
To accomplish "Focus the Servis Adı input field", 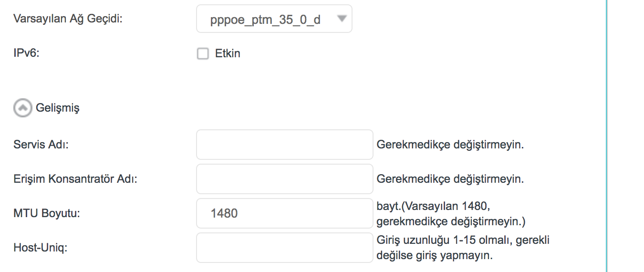I will point(284,145).
